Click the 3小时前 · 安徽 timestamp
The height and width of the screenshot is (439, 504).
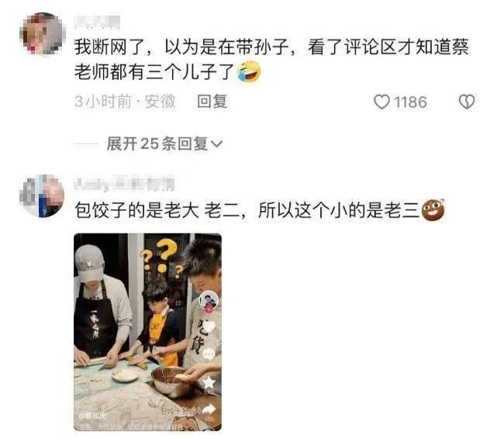tap(125, 102)
